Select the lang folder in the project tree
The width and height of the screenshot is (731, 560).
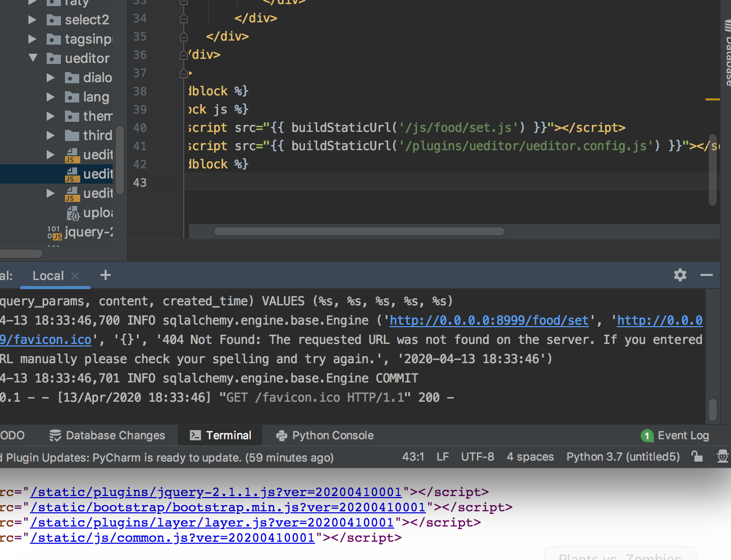87,97
